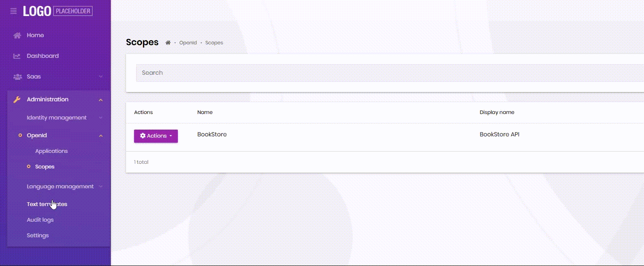Sort by the Name column header

click(x=205, y=112)
